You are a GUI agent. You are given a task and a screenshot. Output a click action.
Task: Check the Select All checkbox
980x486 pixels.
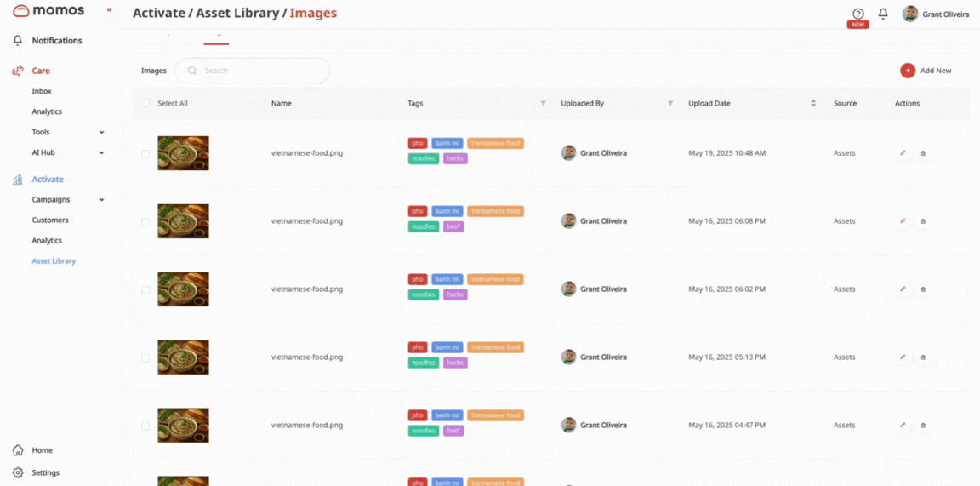pos(145,103)
